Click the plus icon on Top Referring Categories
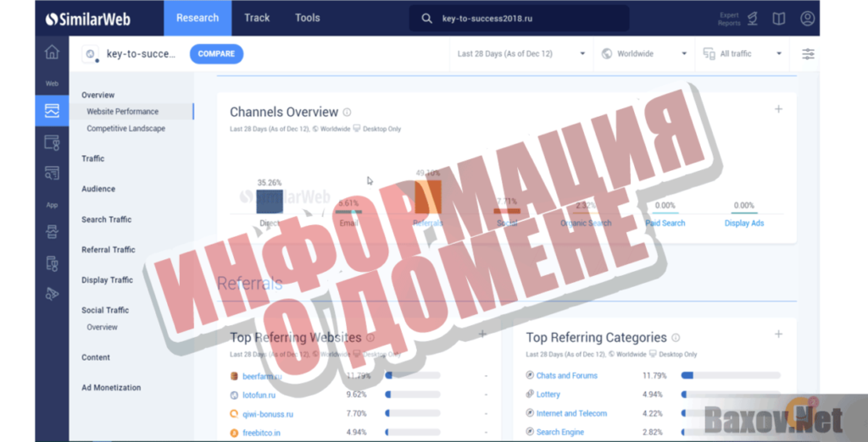 click(778, 334)
